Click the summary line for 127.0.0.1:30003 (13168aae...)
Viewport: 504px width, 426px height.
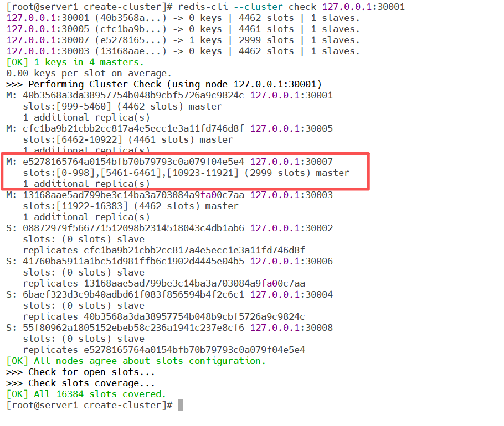183,51
